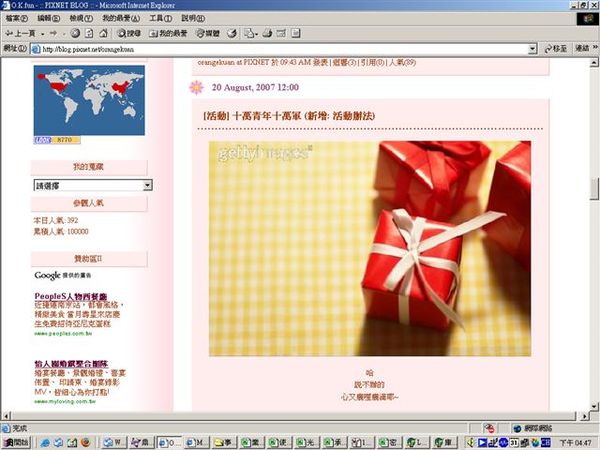The height and width of the screenshot is (450, 600).
Task: Click the orangekuan at PIXNET author link
Action: [x=233, y=62]
